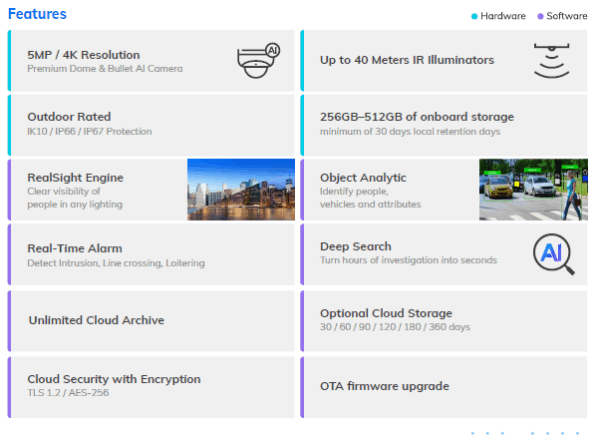Open the Unlimited Cloud Archive card
The height and width of the screenshot is (435, 600).
(x=150, y=320)
